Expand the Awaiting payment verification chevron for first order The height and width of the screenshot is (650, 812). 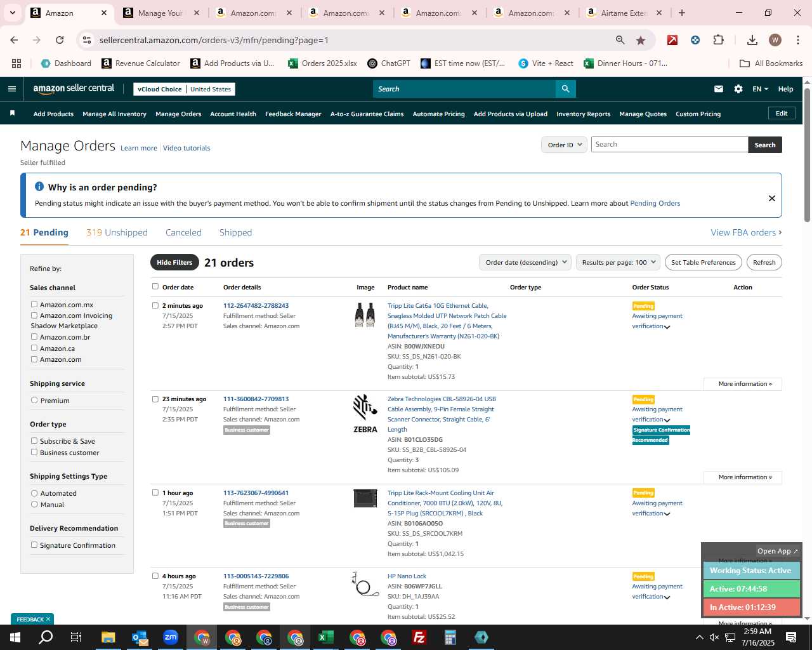(667, 327)
